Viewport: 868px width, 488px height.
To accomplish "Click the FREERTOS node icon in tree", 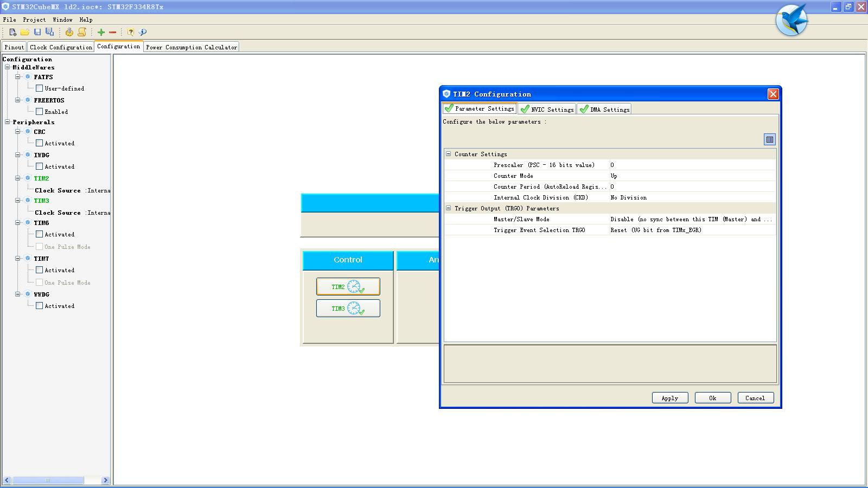I will (x=28, y=100).
